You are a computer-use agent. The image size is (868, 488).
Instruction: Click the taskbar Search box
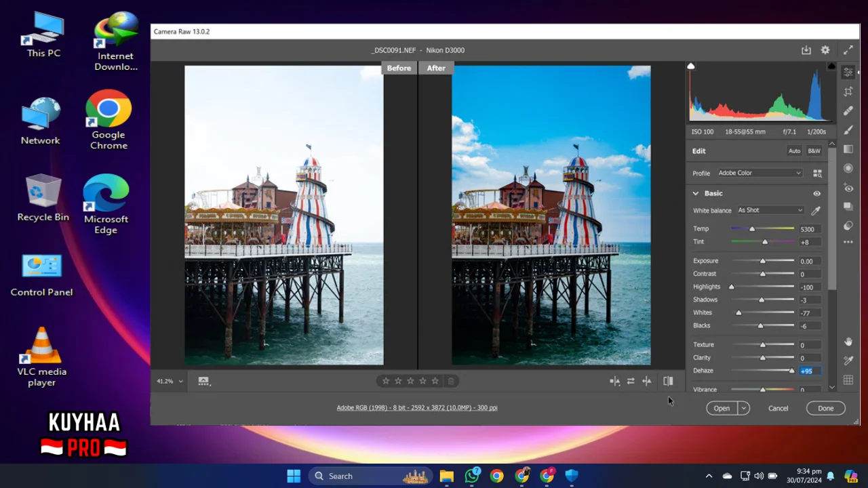click(371, 476)
